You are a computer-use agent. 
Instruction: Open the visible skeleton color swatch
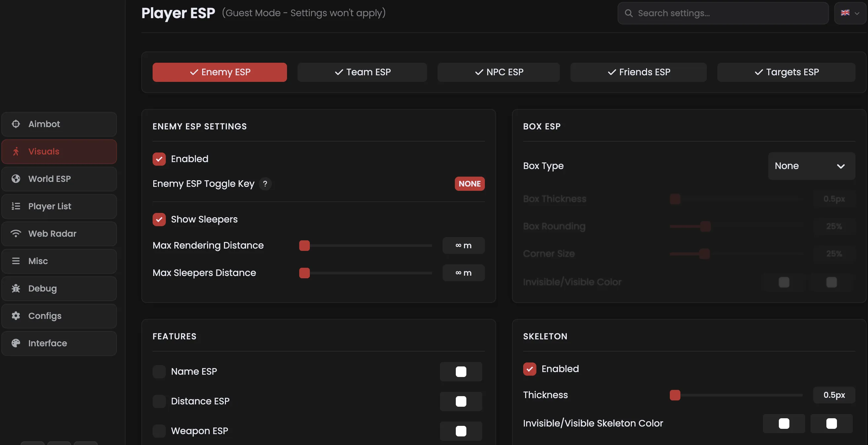pos(832,424)
